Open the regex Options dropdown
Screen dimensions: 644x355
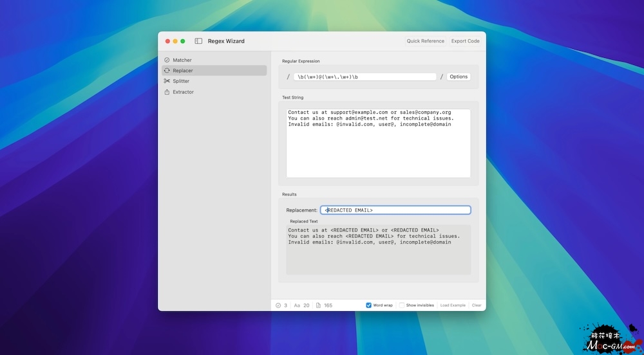[459, 77]
